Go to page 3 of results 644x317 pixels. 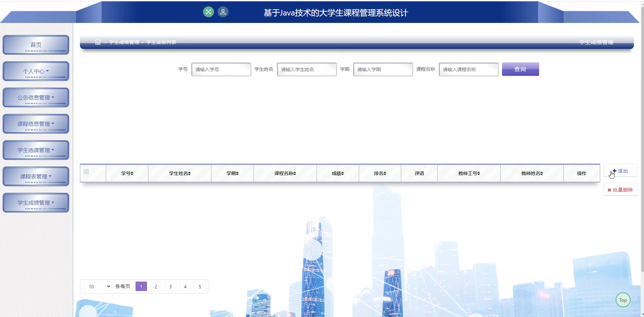tap(171, 287)
